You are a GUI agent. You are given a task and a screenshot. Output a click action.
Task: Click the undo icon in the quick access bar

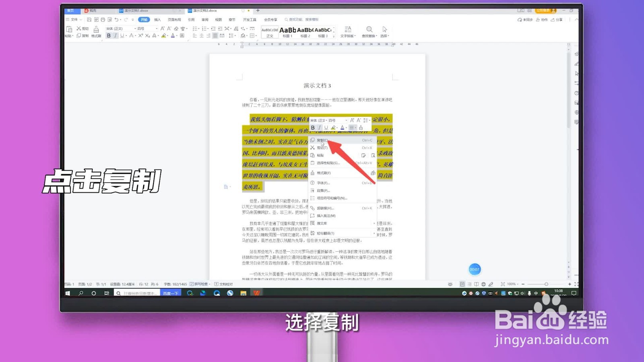117,19
